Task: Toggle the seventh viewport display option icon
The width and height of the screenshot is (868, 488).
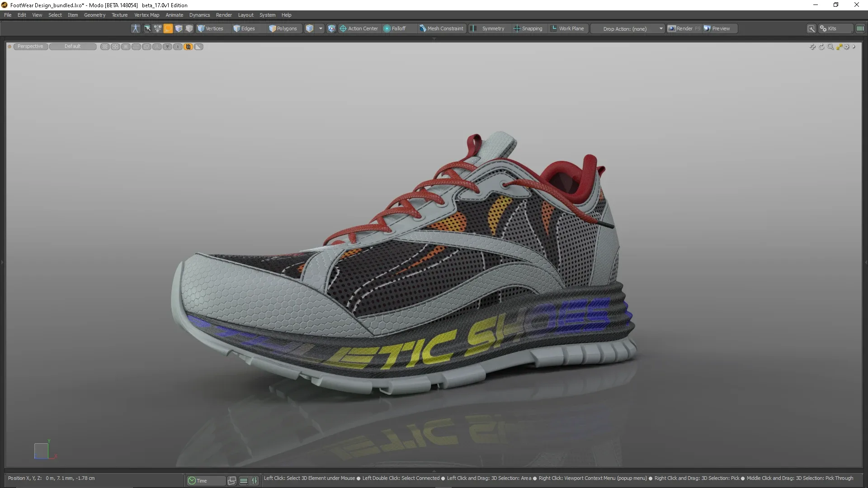Action: (167, 47)
